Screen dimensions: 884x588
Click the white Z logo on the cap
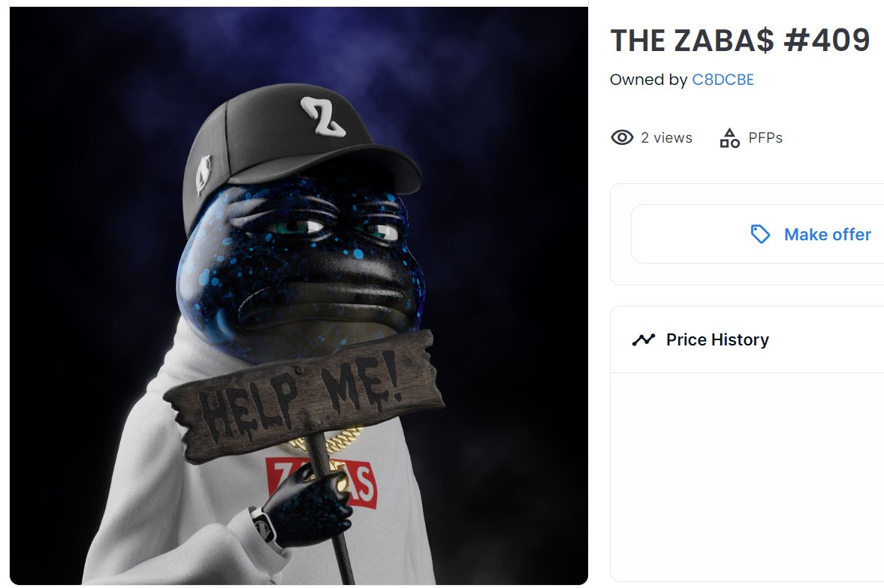322,116
